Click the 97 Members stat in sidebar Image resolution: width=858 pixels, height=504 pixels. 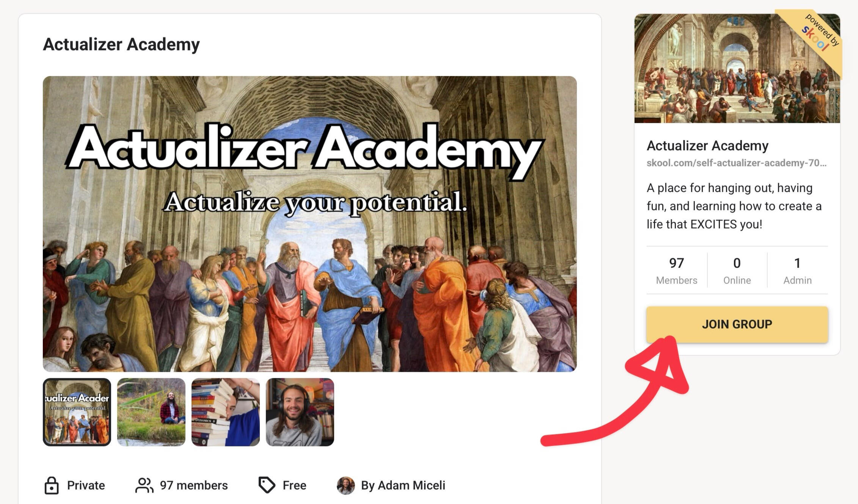pos(677,271)
